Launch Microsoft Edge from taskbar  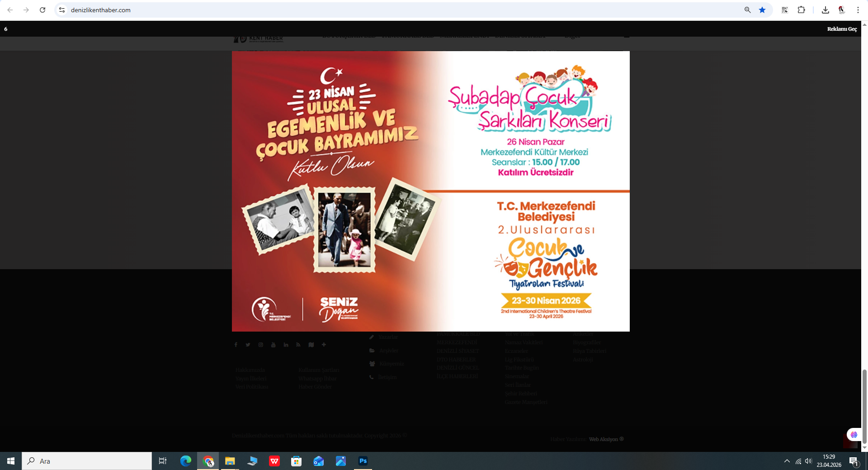(x=186, y=461)
